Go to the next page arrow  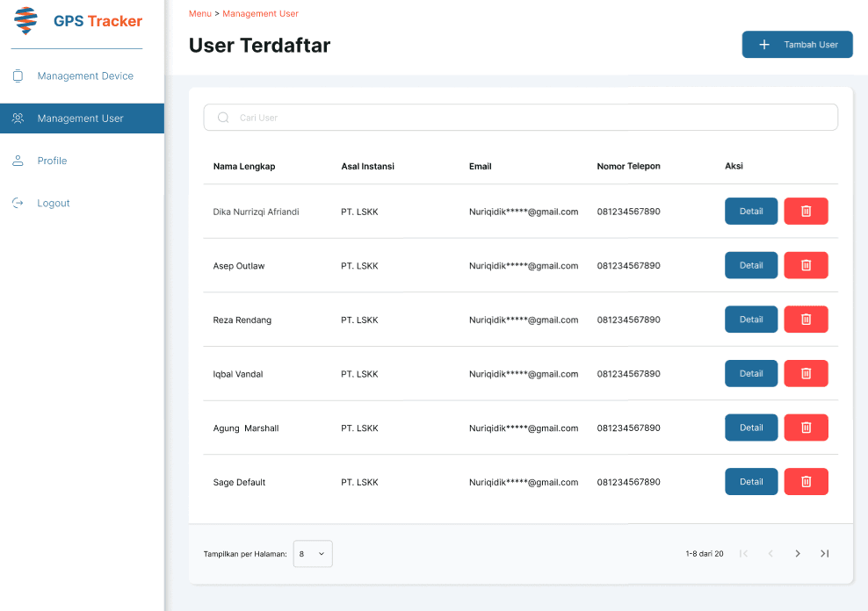798,554
